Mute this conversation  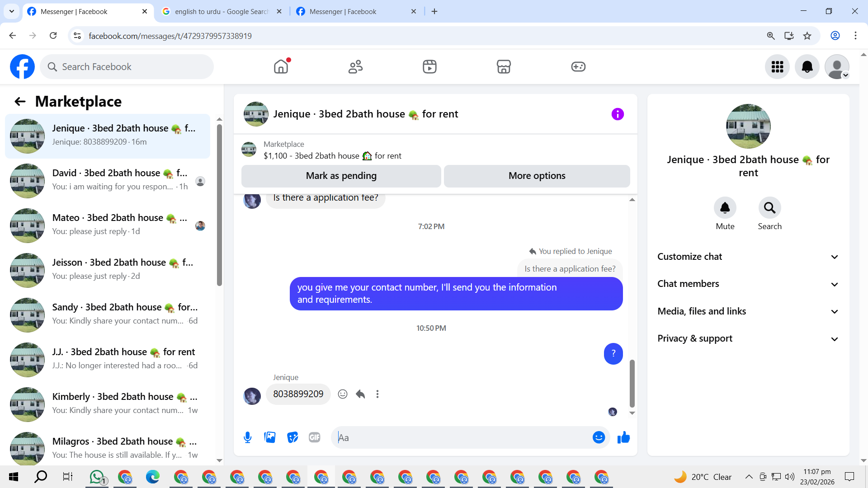tap(725, 208)
